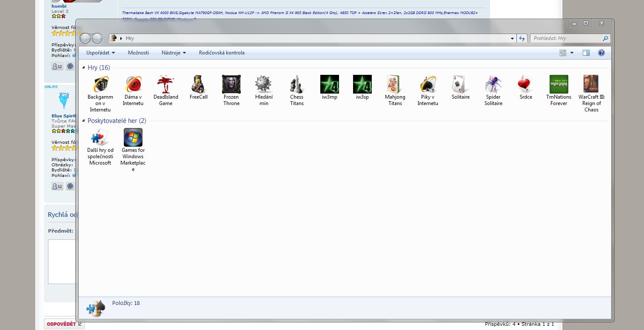Collapse the Poskytovatelé her (2) group
Screen dimensions: 644x330
click(x=83, y=121)
